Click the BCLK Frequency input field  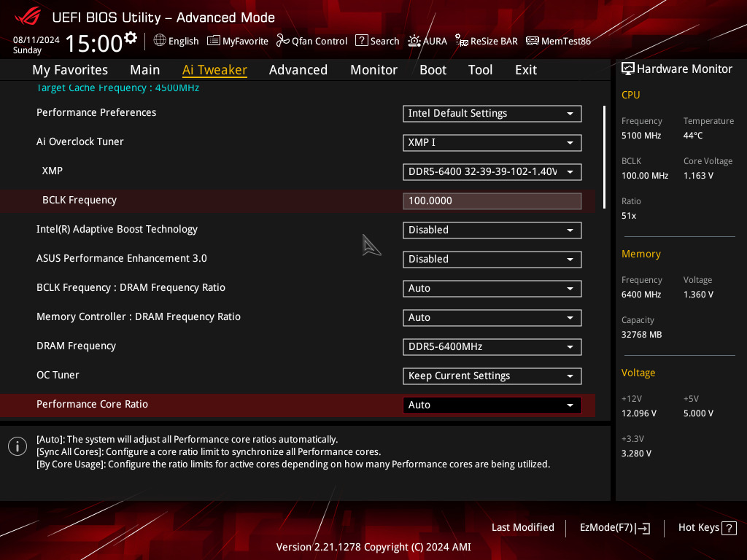tap(492, 201)
